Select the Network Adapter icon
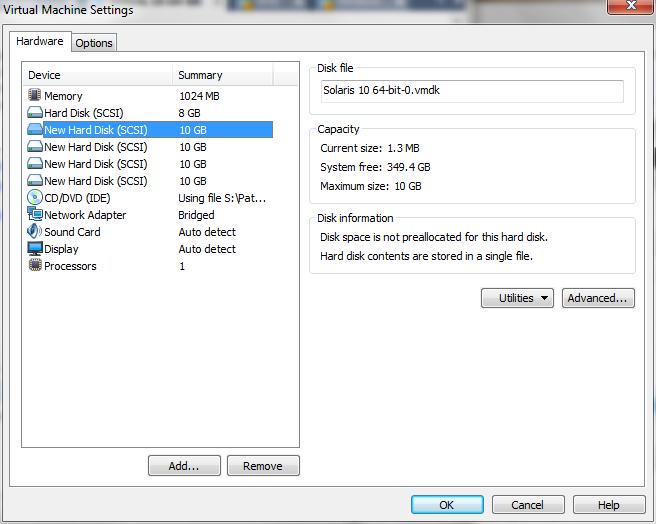Screen dimensions: 656x524 tap(35, 215)
